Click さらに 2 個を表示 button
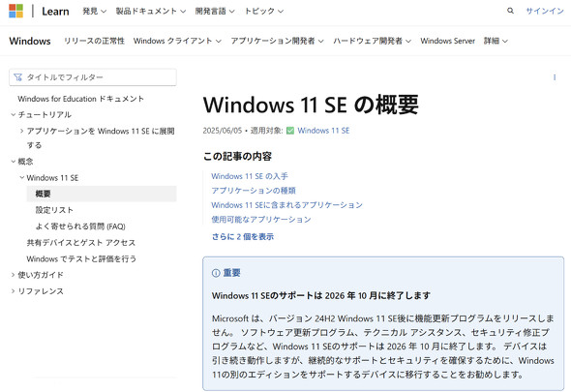This screenshot has width=571, height=392. click(x=243, y=236)
